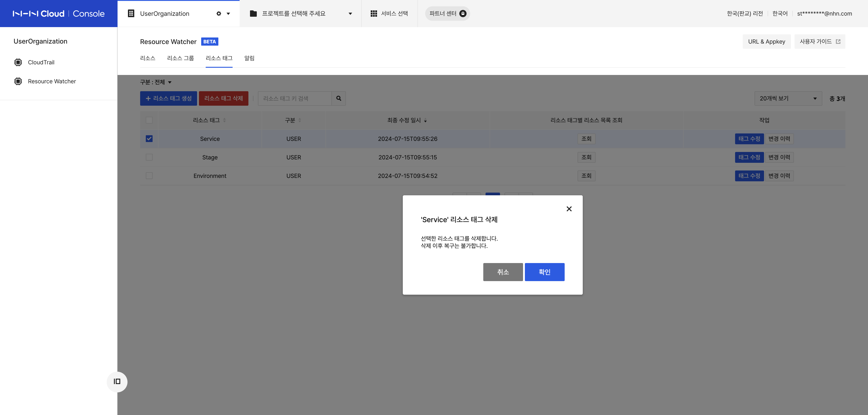Image resolution: width=868 pixels, height=415 pixels.
Task: Open CloudTrail in the sidebar
Action: (x=41, y=62)
